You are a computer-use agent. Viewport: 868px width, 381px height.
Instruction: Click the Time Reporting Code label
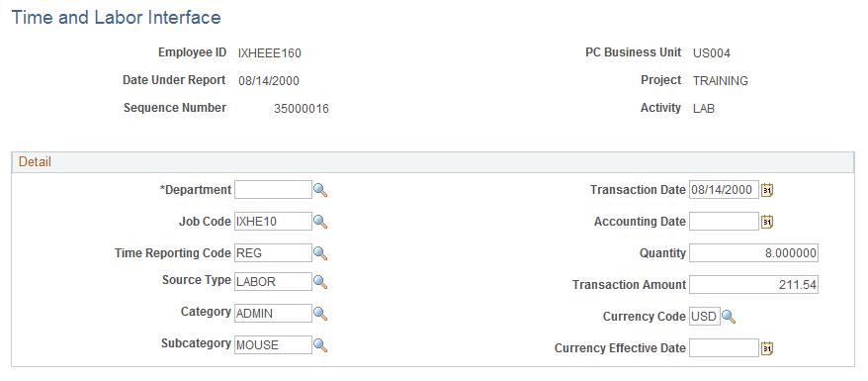click(173, 253)
